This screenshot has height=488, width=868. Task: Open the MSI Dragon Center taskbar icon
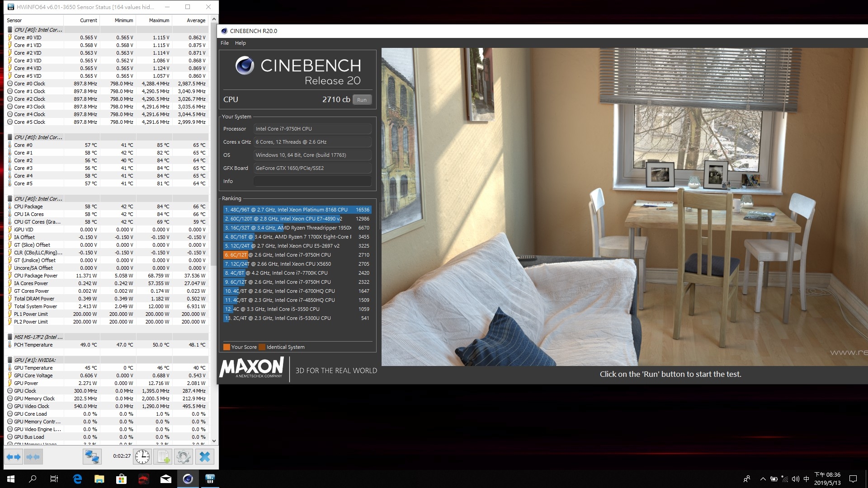click(143, 479)
